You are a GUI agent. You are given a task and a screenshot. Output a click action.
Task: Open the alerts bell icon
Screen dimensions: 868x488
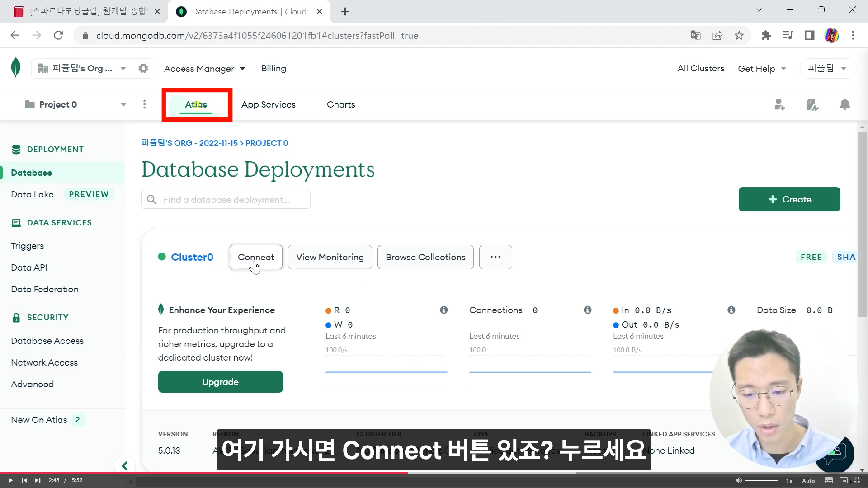[x=844, y=104]
